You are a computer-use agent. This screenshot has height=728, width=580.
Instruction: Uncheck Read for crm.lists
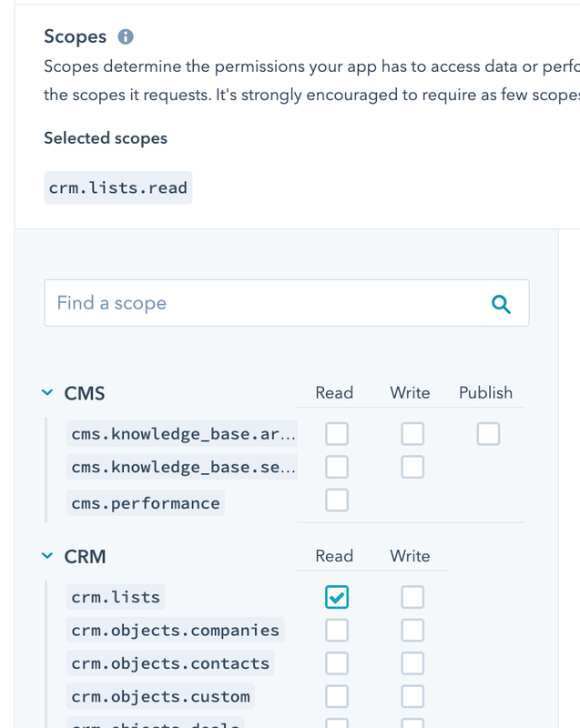[x=337, y=597]
